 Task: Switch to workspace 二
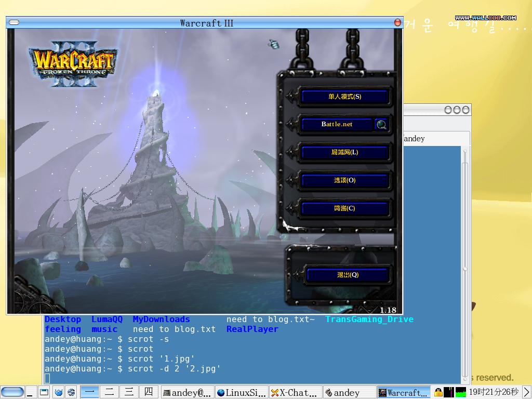109,392
